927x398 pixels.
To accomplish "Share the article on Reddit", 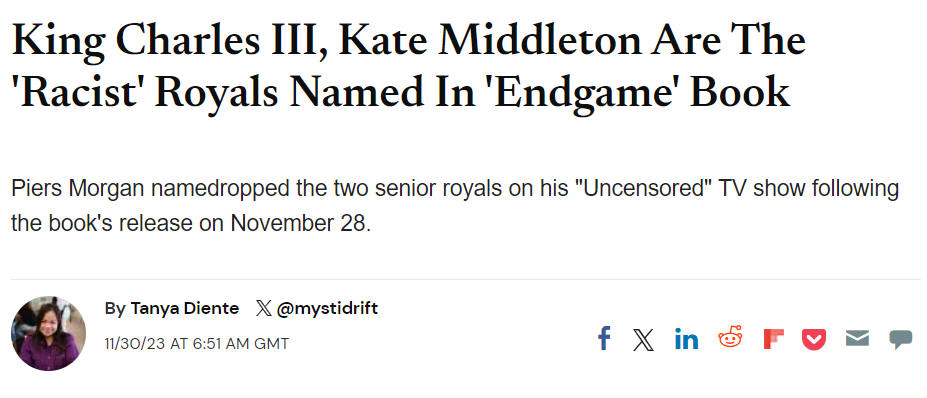I will coord(730,337).
